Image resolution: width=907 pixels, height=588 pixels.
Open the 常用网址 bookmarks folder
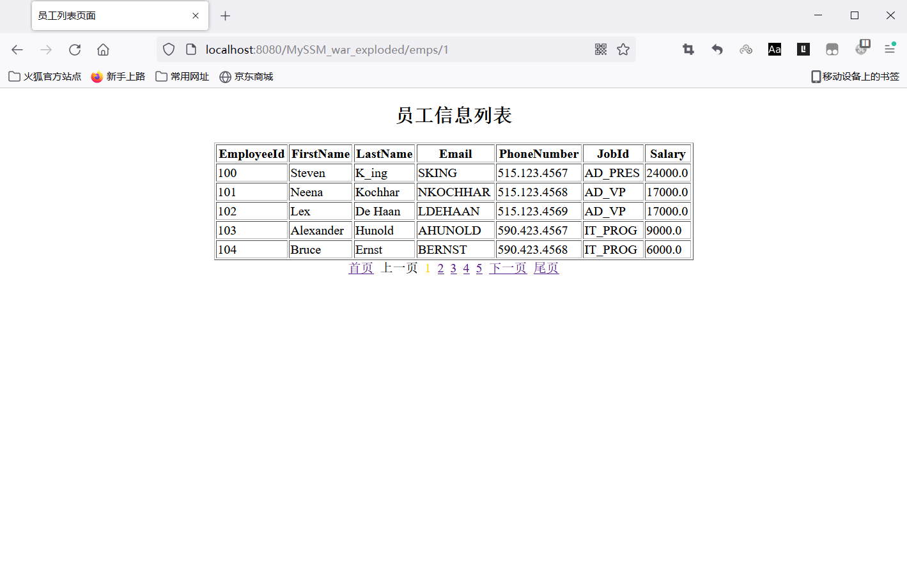[x=183, y=77]
